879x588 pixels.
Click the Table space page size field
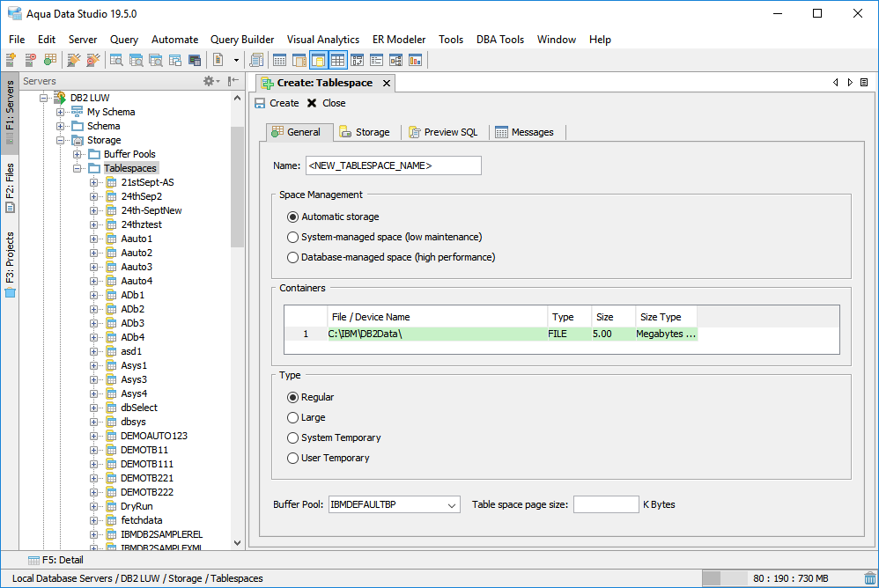pos(606,504)
